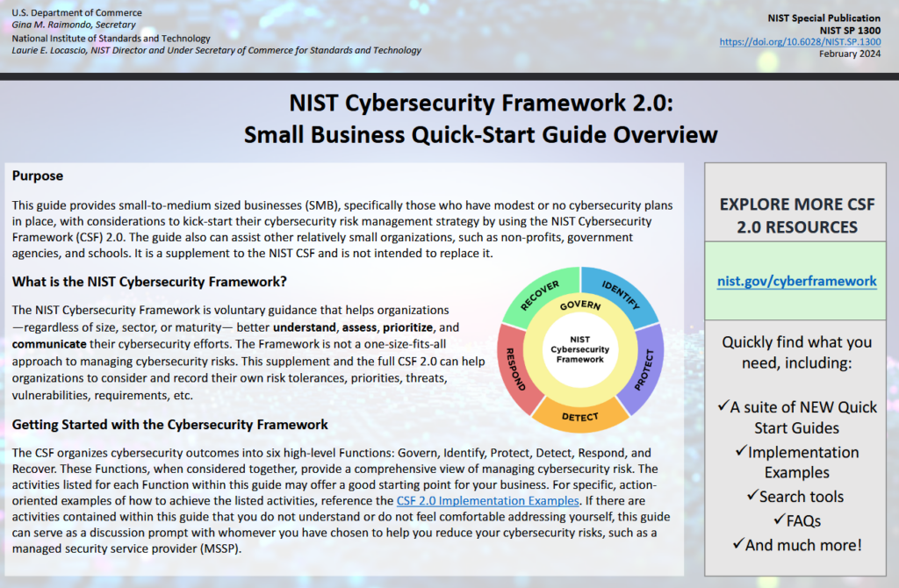Open CSF 2.0 Implementation Examples link
899x588 pixels.
coord(487,501)
